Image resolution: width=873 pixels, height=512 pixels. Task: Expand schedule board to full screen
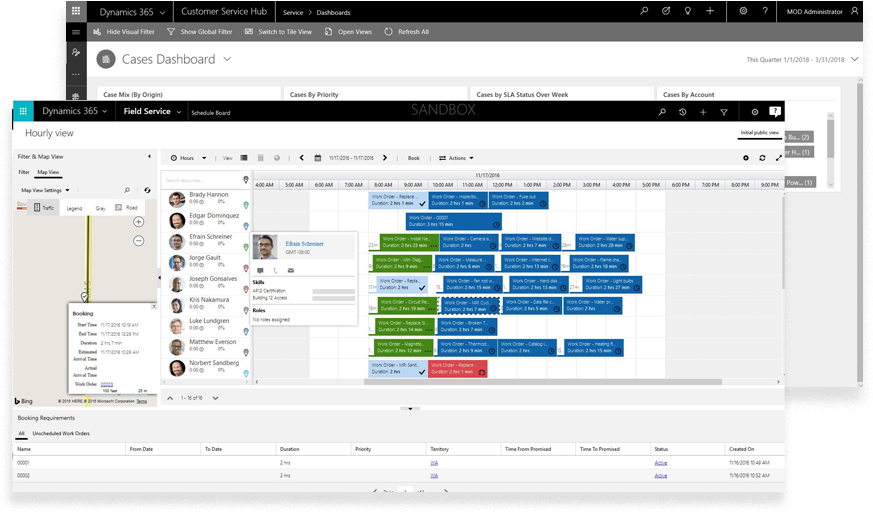click(x=778, y=158)
